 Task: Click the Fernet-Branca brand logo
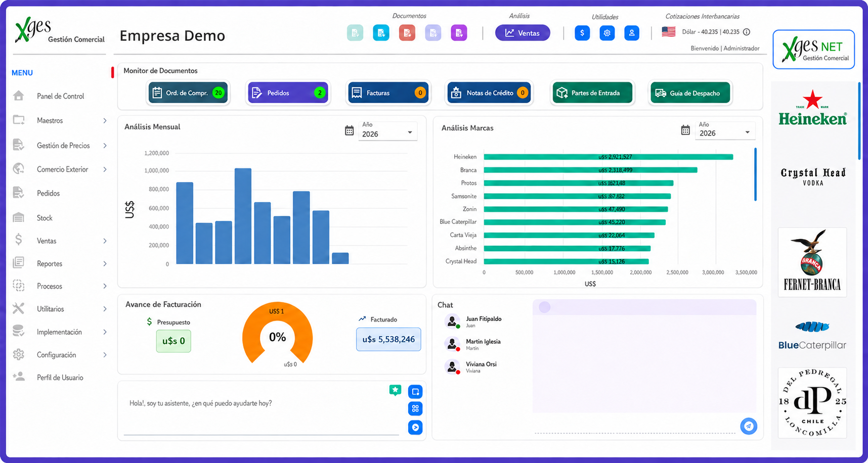[812, 262]
